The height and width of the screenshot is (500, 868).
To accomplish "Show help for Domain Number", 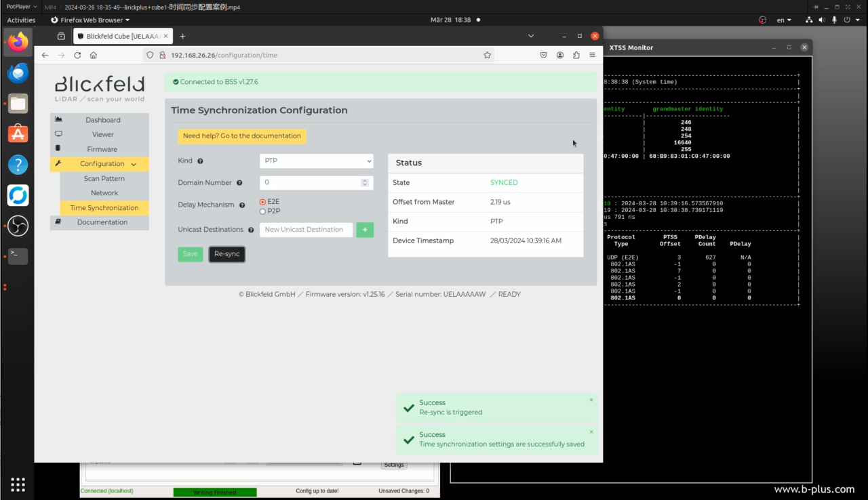I will (x=239, y=183).
